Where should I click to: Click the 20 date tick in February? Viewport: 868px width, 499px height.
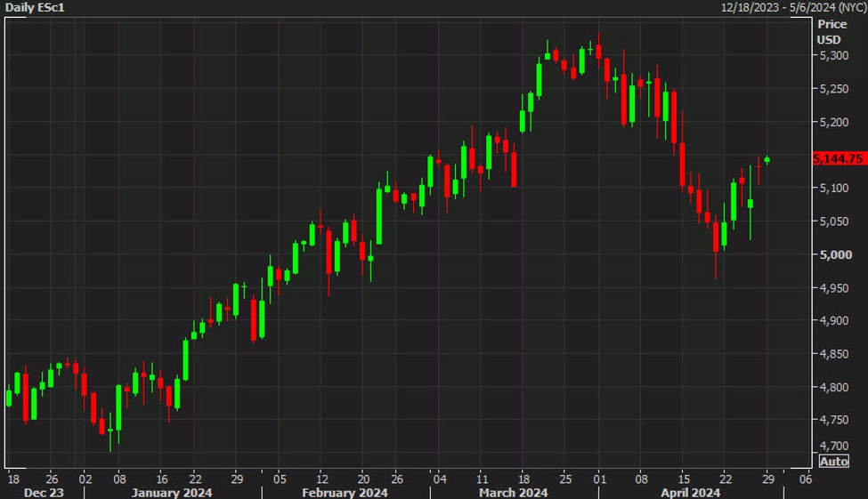click(x=363, y=479)
